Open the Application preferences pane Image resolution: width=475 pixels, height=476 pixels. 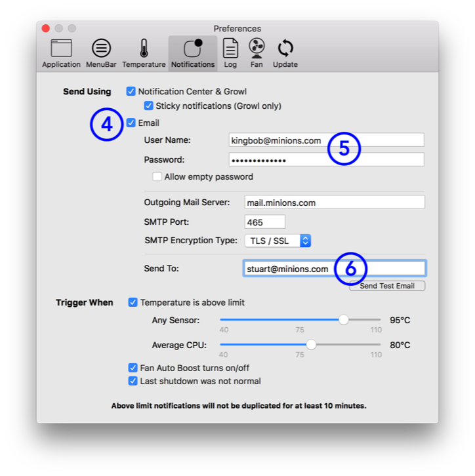point(61,53)
